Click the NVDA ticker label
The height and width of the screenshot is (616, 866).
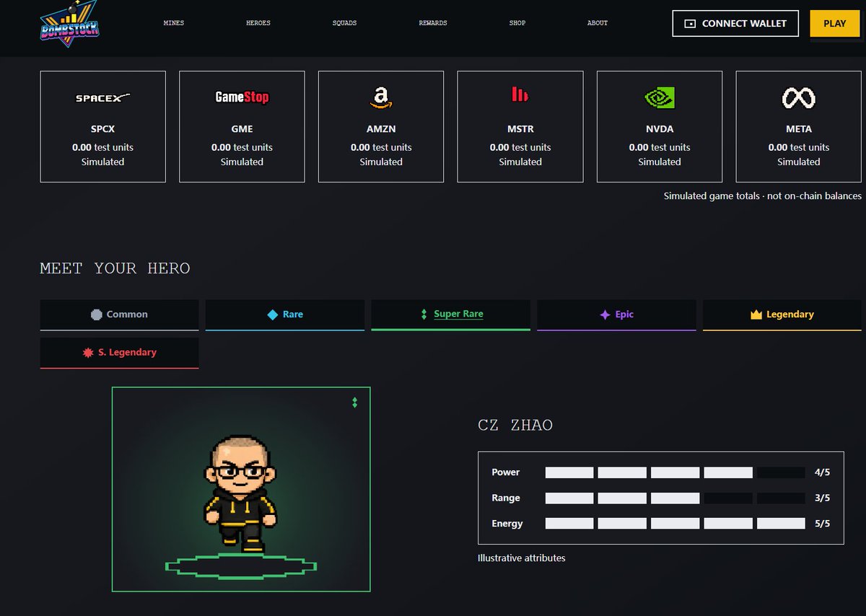(660, 129)
